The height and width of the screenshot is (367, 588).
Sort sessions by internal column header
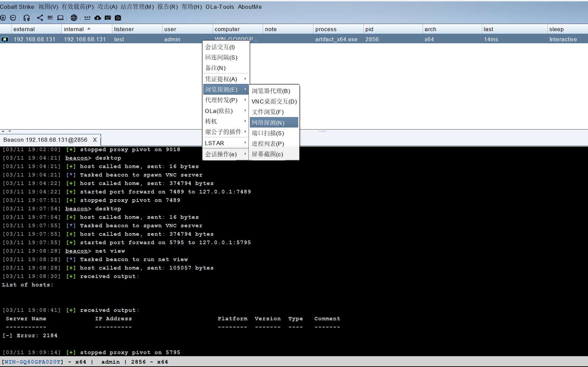point(87,29)
